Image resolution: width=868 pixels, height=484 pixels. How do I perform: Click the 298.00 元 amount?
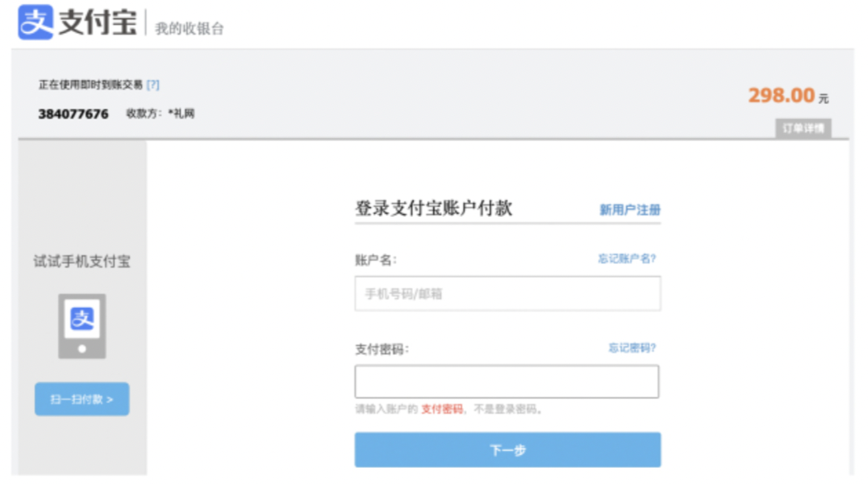788,96
